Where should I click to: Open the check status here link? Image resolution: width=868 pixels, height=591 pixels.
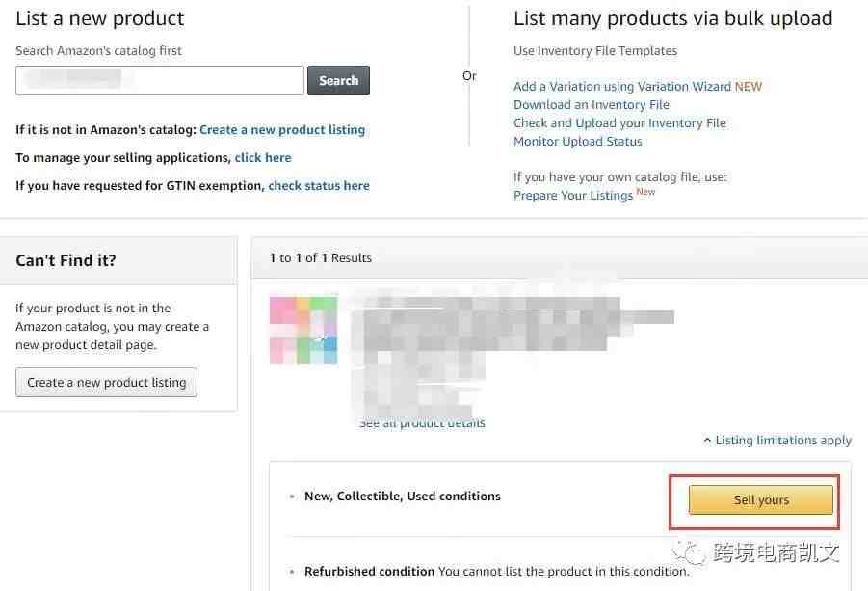tap(319, 185)
